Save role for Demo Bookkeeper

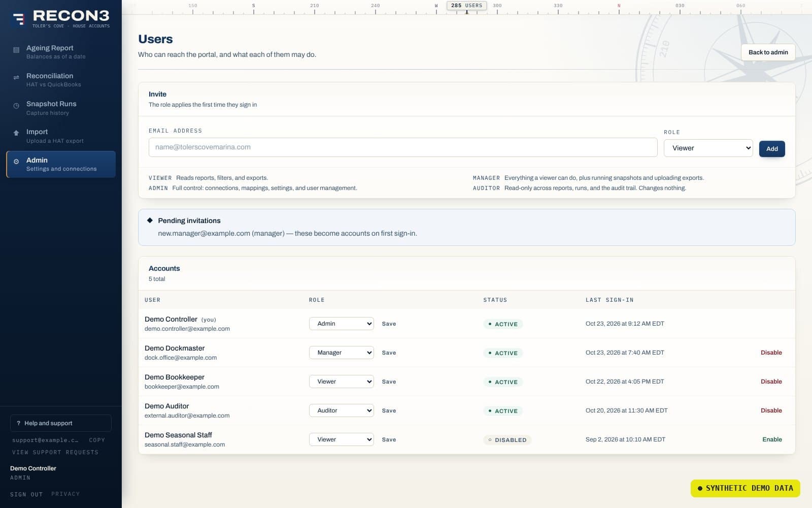389,382
